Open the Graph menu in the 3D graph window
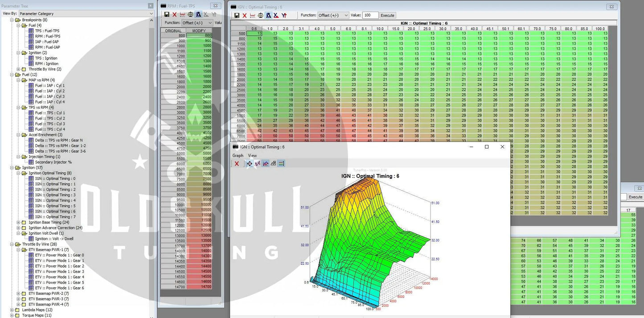The width and height of the screenshot is (644, 318). pyautogui.click(x=238, y=156)
